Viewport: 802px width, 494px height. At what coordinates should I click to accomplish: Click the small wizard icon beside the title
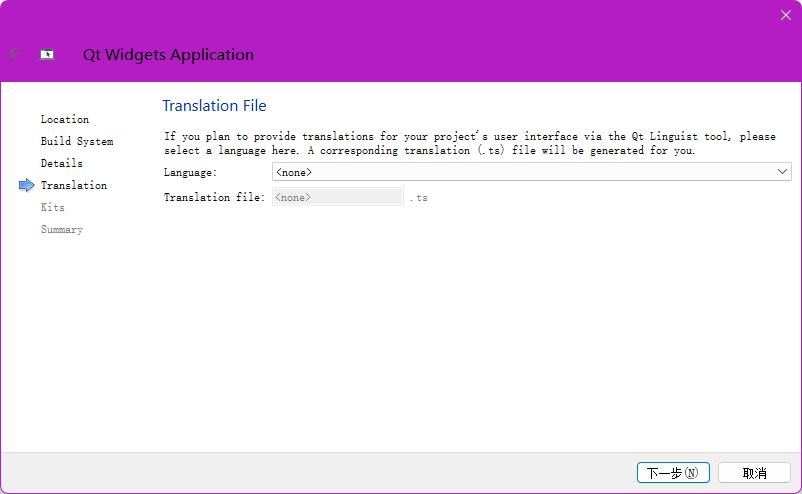[x=47, y=55]
